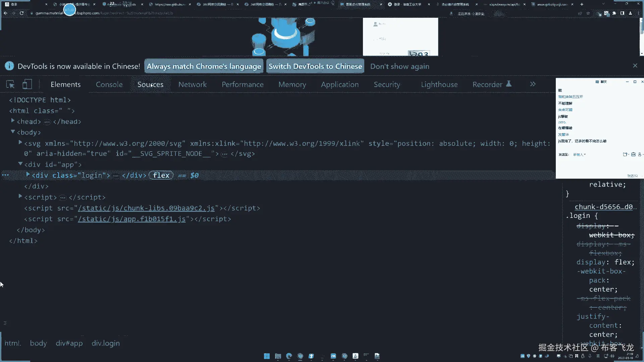Open the Console tab
Screen dimensions: 644x362
click(x=109, y=84)
